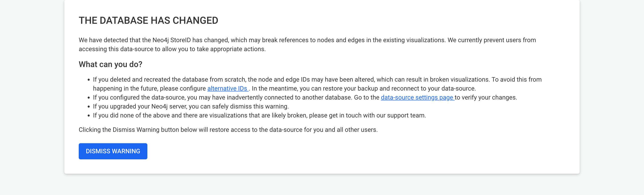Click the bullet text 'If you deleted and recreated the database'
644x195 pixels.
(317, 84)
